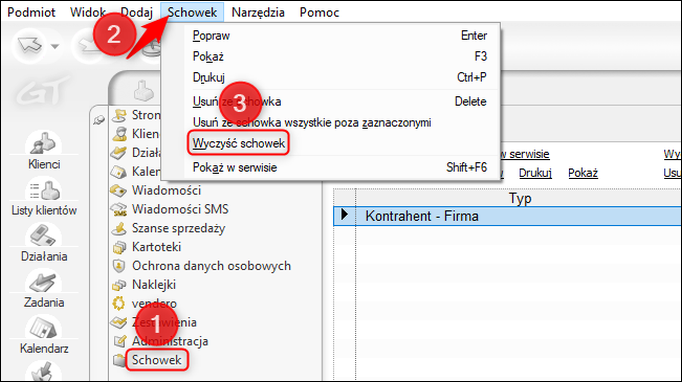Viewport: 682px width, 382px height.
Task: Click the clients tab icon above list
Action: 143,91
